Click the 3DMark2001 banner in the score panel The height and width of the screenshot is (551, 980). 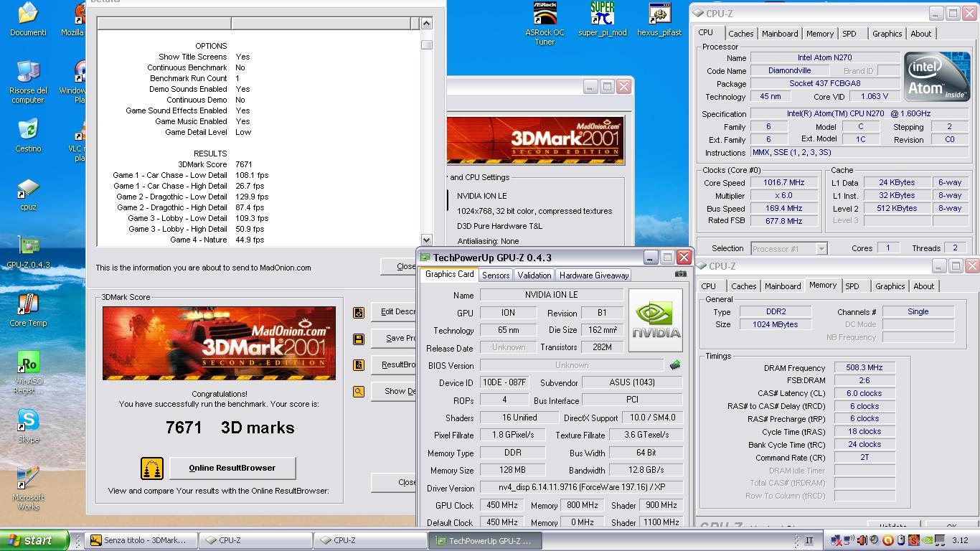[219, 344]
